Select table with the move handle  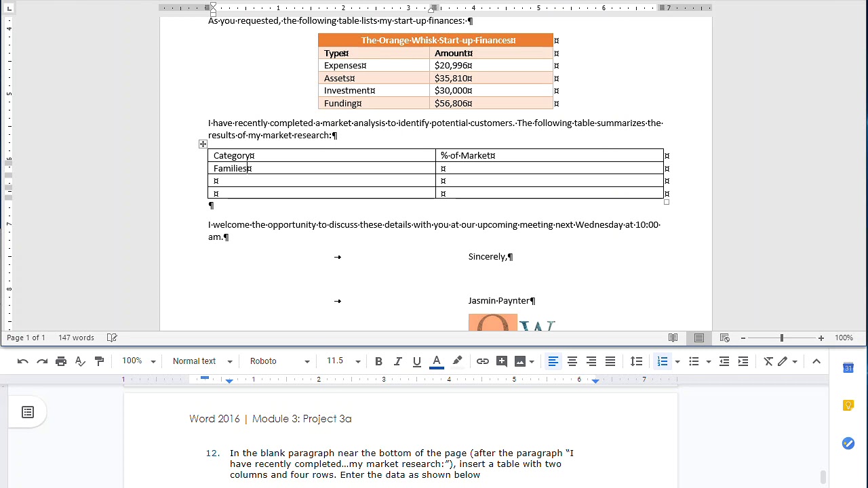click(x=203, y=144)
